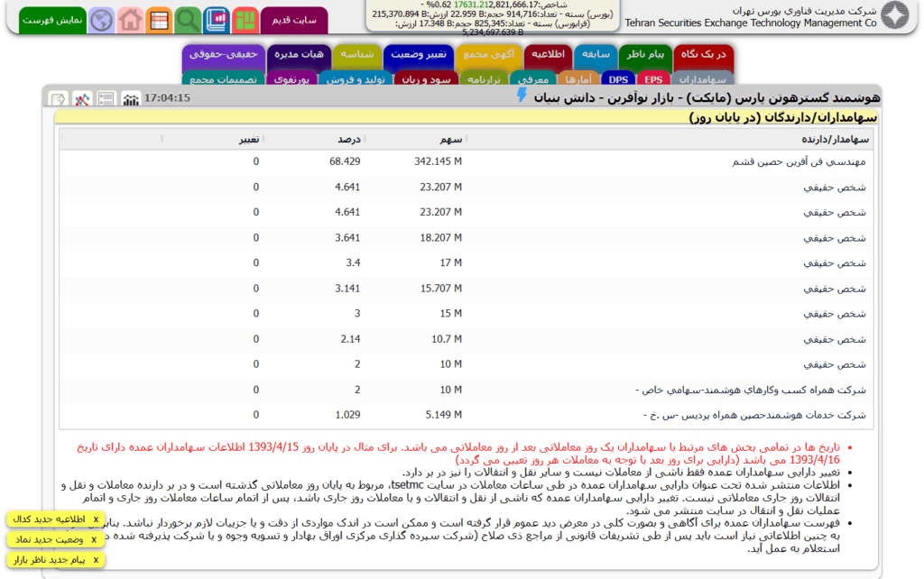Open the تولید و فروش tab
This screenshot has width=924, height=579.
coord(356,79)
